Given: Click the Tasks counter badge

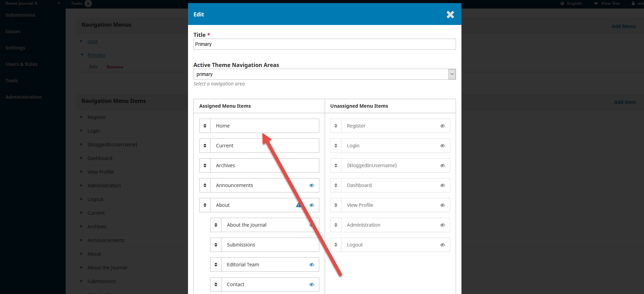Looking at the screenshot, I should click(x=88, y=4).
